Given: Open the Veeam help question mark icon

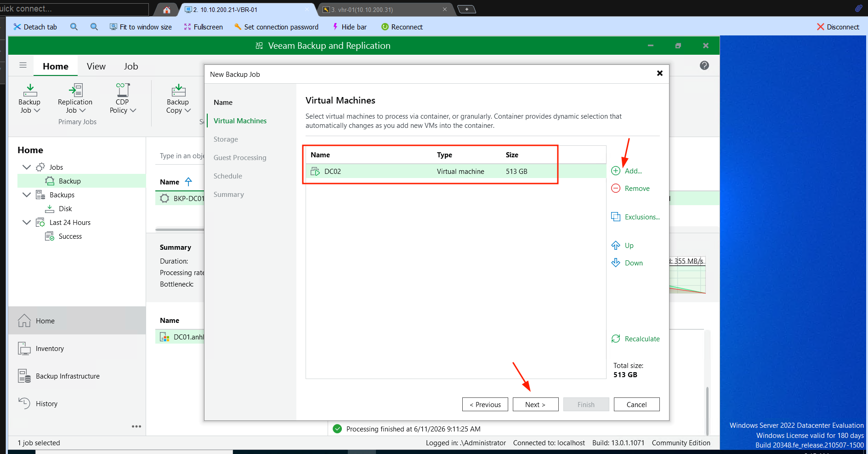Looking at the screenshot, I should [x=704, y=65].
